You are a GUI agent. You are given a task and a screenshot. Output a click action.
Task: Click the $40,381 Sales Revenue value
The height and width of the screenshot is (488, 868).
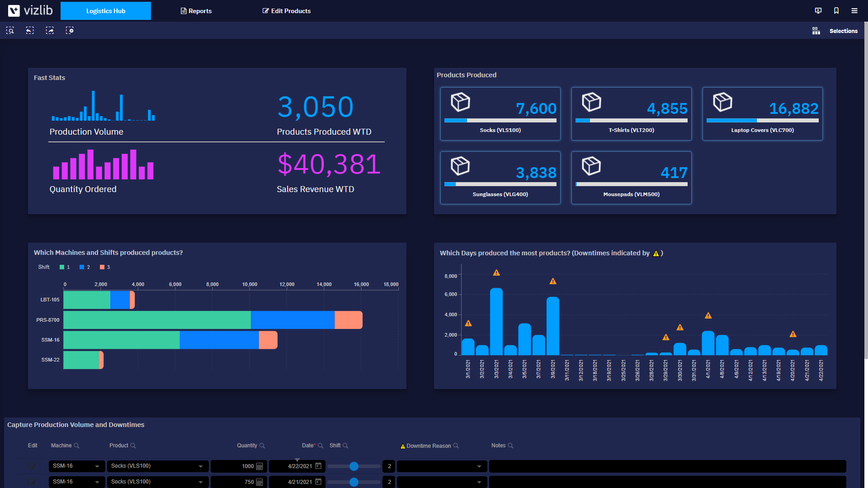click(329, 164)
